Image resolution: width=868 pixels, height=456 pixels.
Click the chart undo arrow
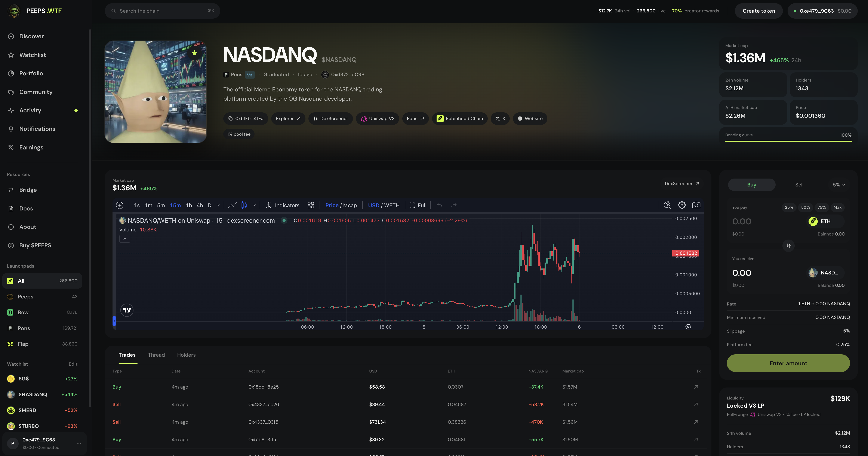point(439,205)
